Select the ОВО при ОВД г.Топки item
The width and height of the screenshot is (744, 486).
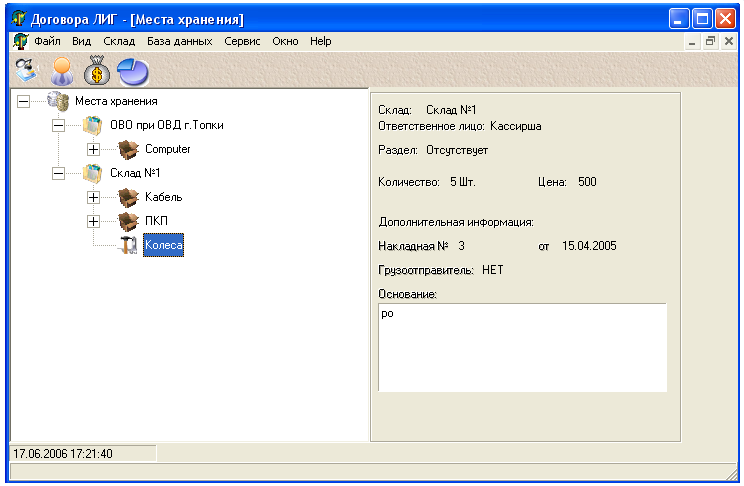coord(167,125)
